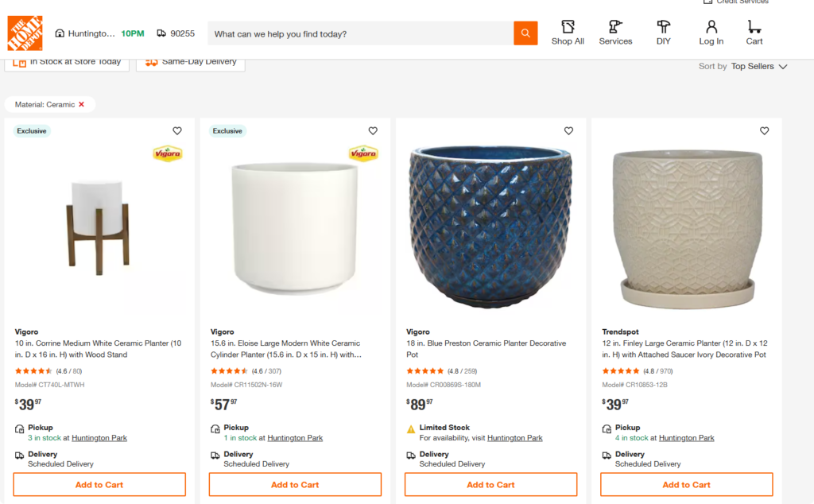Open the shopping Cart
The image size is (814, 504).
(x=754, y=27)
